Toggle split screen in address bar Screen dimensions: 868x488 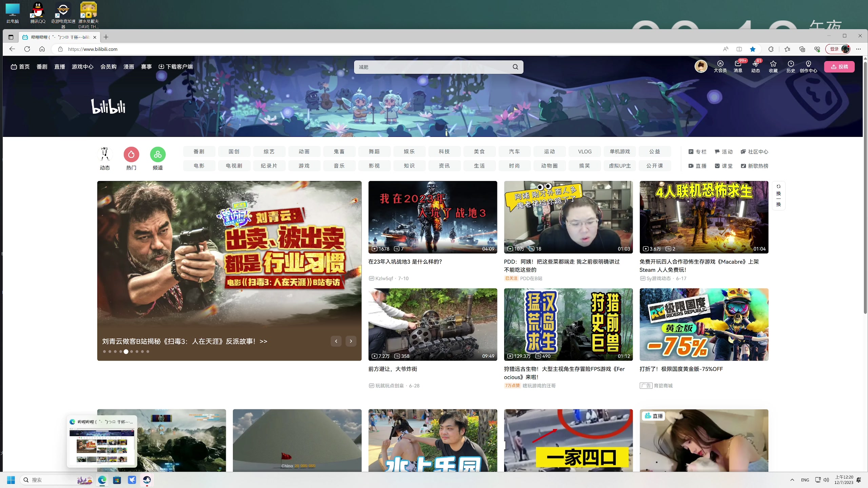[739, 49]
